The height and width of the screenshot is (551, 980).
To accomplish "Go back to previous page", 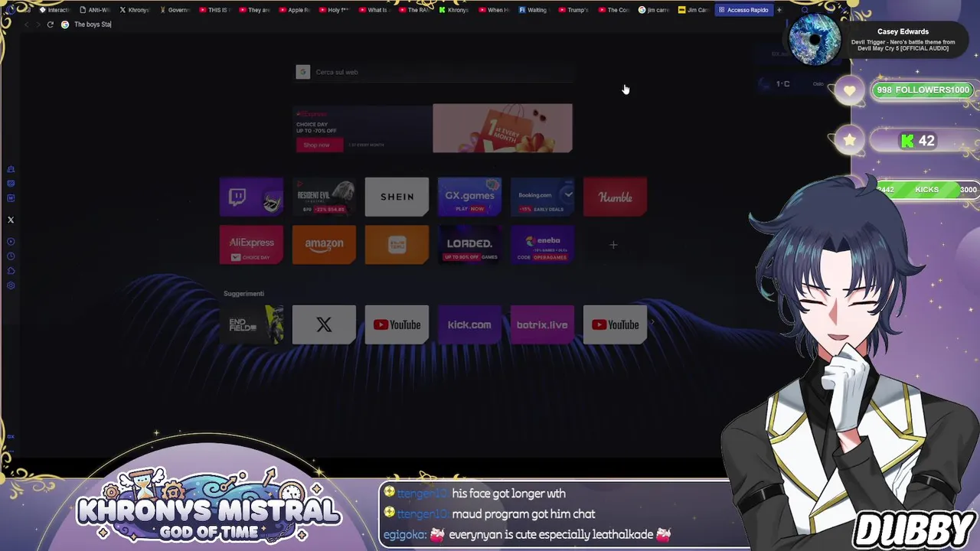I will click(x=26, y=24).
